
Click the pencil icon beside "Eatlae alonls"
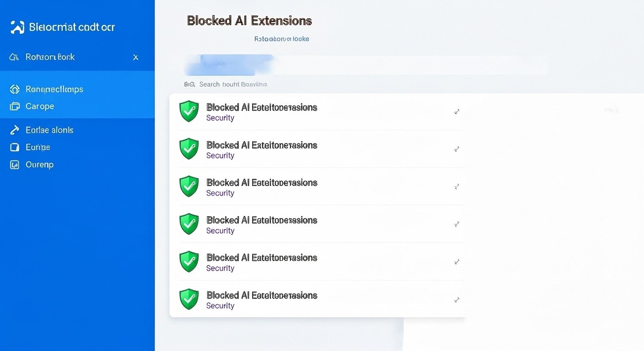[x=15, y=130]
